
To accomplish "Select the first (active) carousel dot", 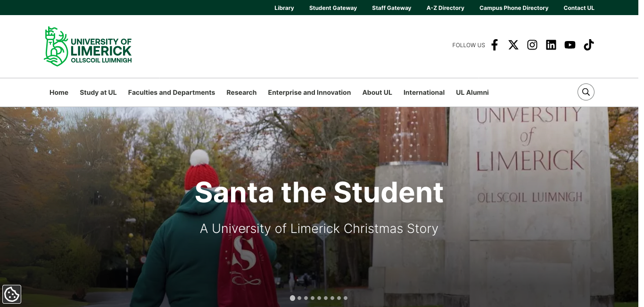I will 292,298.
